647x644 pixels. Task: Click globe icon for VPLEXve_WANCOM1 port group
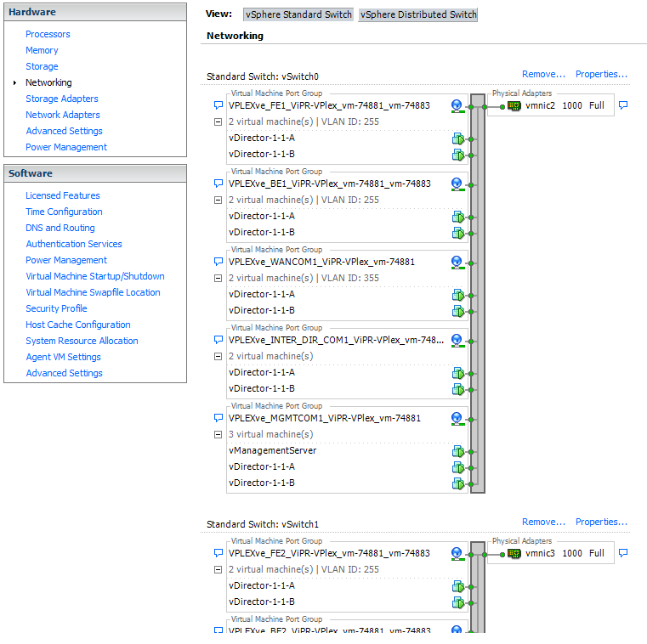[x=457, y=262]
